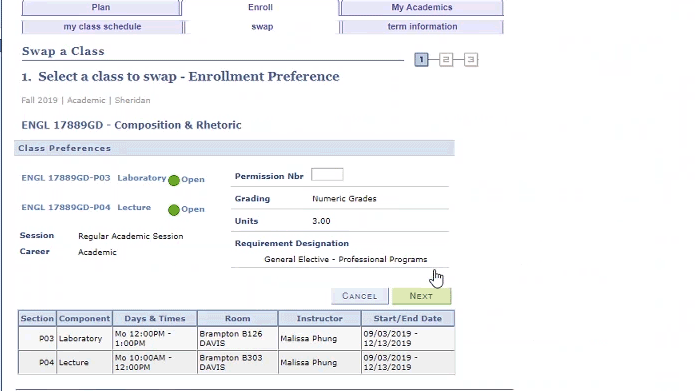Open term information sub-tab
The height and width of the screenshot is (391, 695).
(422, 27)
